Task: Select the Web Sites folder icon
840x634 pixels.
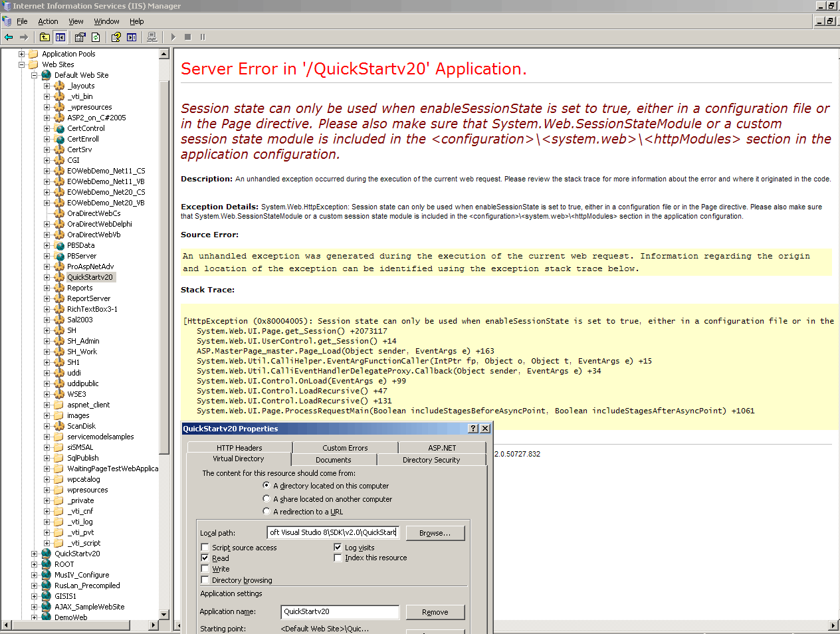Action: (x=33, y=64)
